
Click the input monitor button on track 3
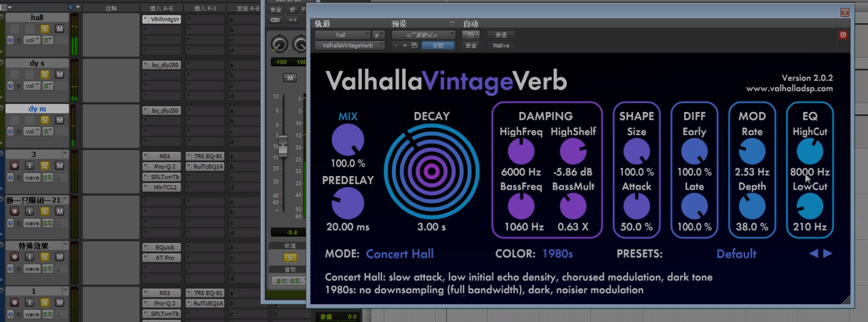[x=30, y=166]
